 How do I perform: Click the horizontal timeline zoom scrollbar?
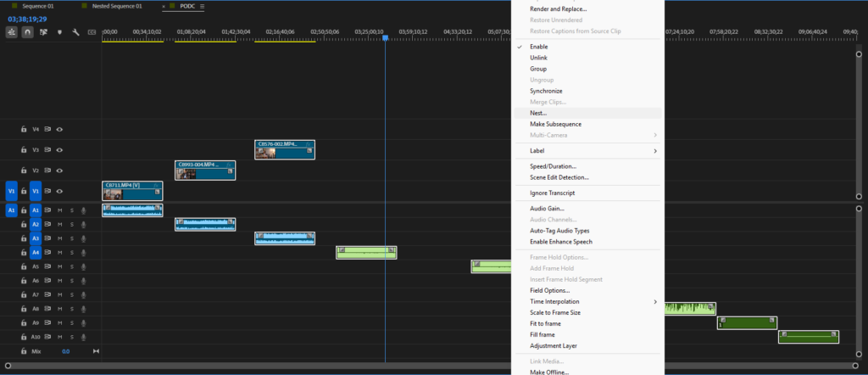coord(433,365)
